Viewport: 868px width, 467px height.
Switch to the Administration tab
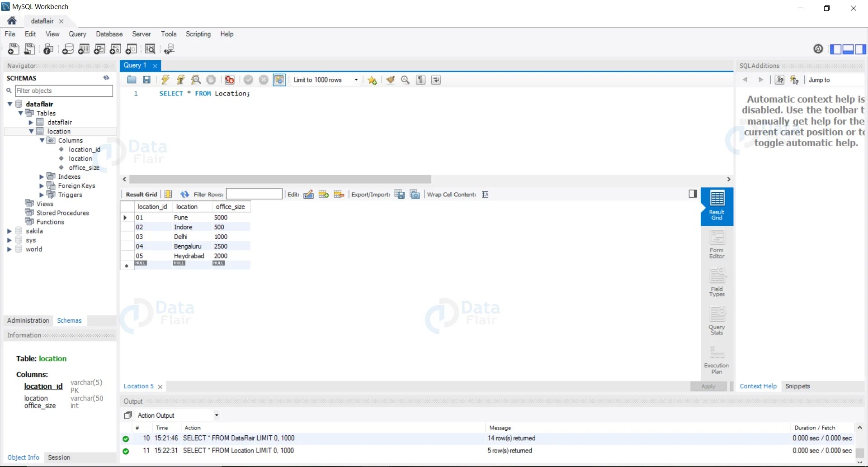click(x=28, y=320)
